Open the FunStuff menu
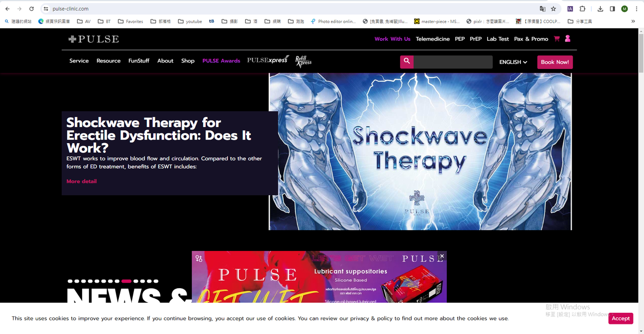644x334 pixels. (x=139, y=61)
